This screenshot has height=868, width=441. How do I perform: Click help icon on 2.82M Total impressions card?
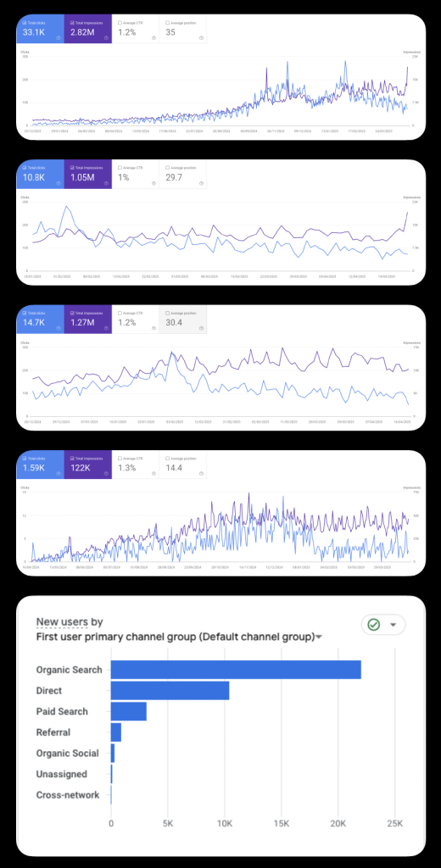106,38
